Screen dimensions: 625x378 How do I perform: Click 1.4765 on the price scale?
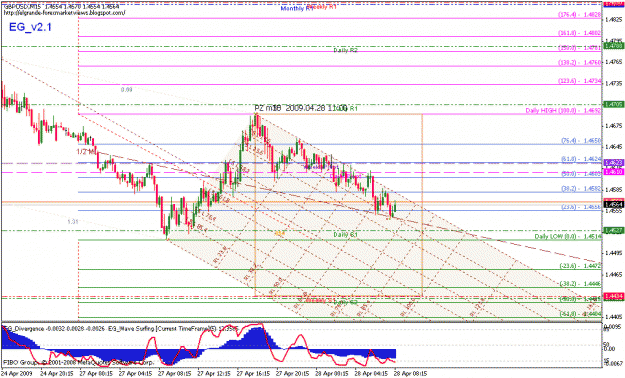click(x=614, y=62)
